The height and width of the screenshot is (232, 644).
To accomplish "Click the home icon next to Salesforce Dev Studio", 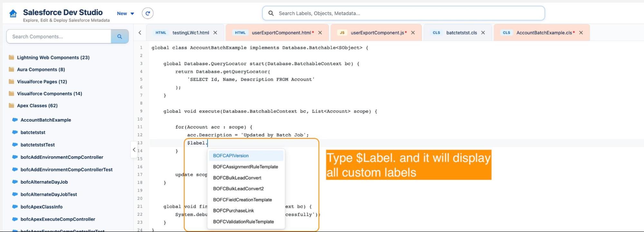I will 13,14.
